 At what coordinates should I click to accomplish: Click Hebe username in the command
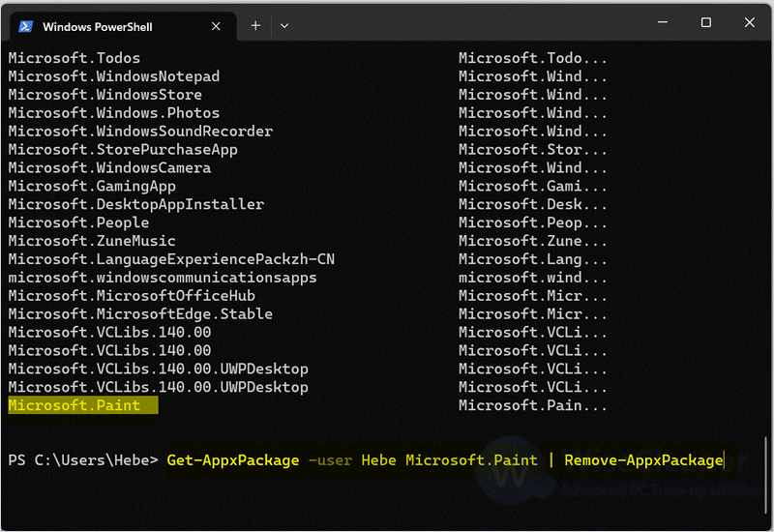[378, 460]
